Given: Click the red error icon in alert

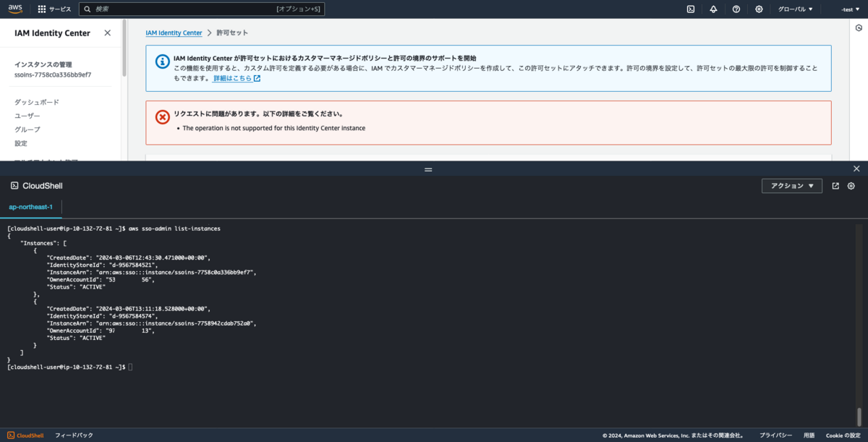Looking at the screenshot, I should tap(162, 116).
